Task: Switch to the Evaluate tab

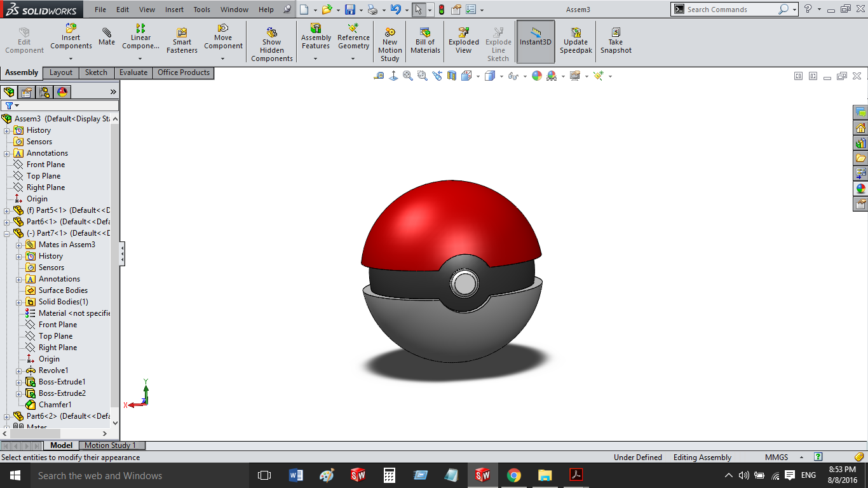Action: pos(133,72)
